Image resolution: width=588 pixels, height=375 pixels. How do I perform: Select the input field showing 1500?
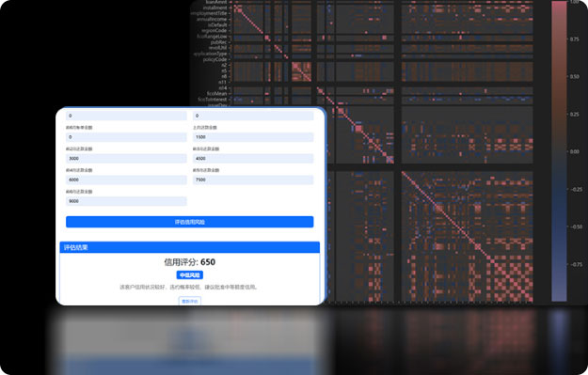click(x=253, y=137)
